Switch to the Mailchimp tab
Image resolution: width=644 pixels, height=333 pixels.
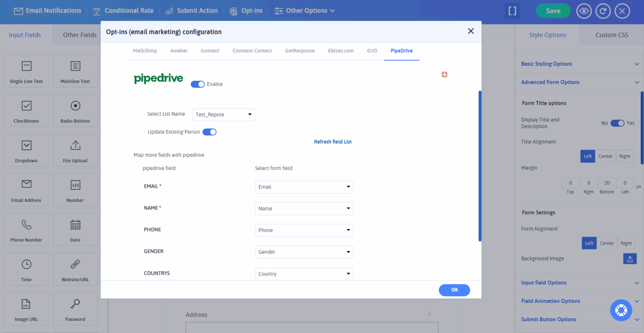coord(145,51)
